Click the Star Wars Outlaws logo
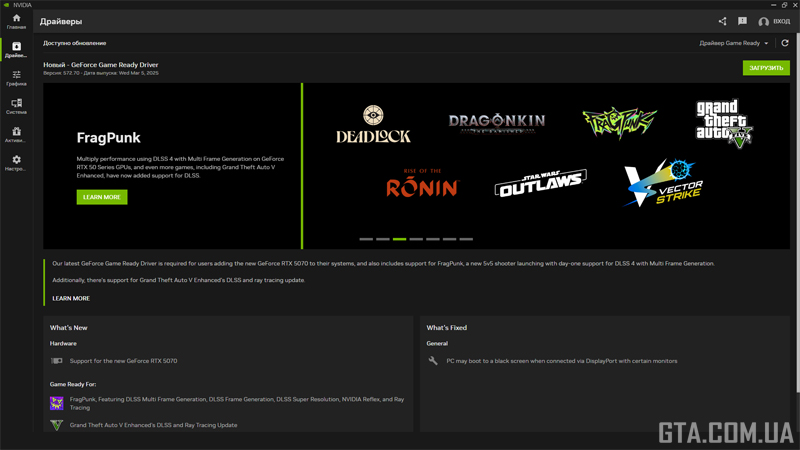Image resolution: width=800 pixels, height=450 pixels. click(x=540, y=185)
